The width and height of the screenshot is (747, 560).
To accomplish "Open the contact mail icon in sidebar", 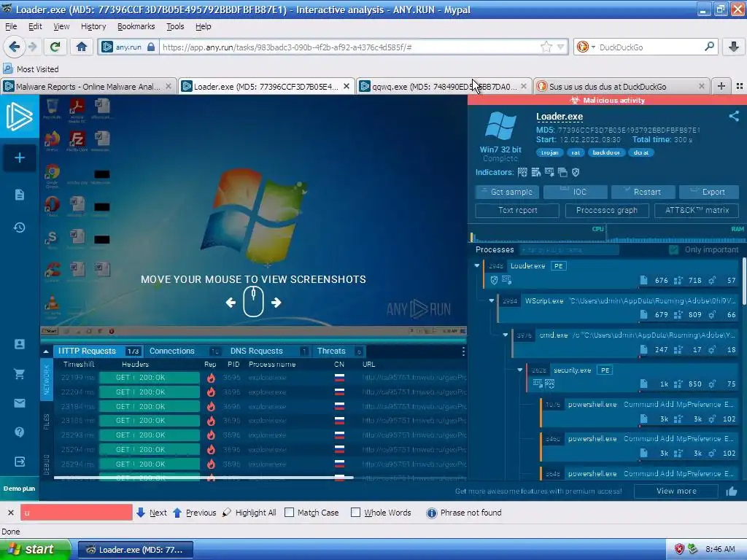I will click(20, 403).
